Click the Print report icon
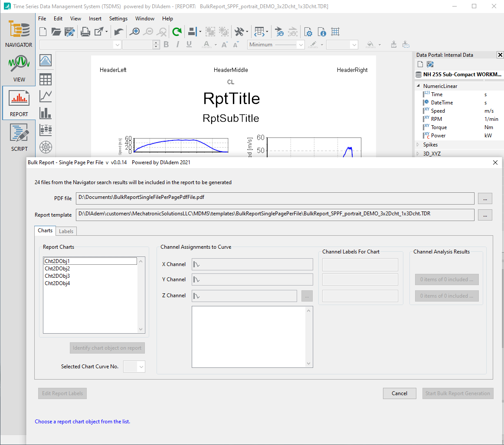Screen dimensions: 504x445 pyautogui.click(x=85, y=32)
